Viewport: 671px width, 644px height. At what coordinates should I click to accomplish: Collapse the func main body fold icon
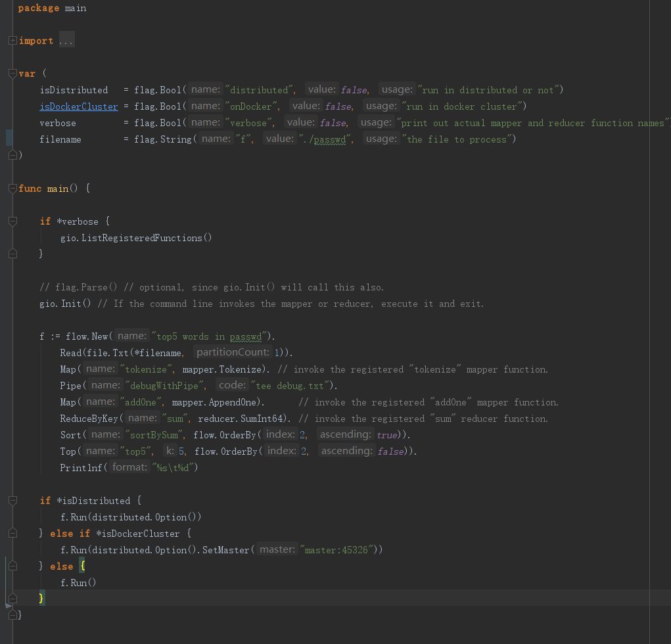(13, 188)
